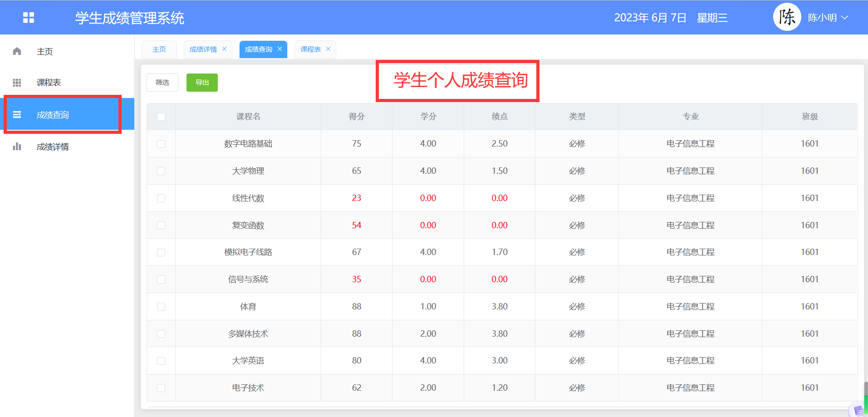Click the 绩点 value 2.50 cell
The width and height of the screenshot is (868, 417).
tap(500, 144)
